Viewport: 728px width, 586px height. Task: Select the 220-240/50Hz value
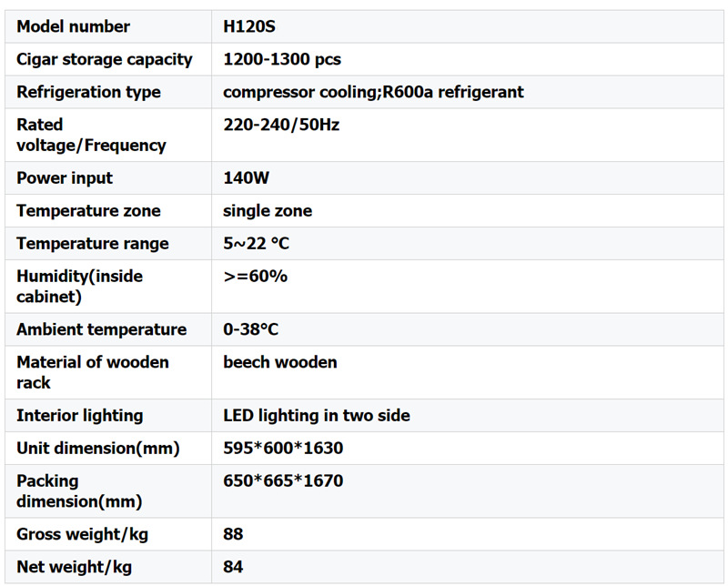coord(281,125)
